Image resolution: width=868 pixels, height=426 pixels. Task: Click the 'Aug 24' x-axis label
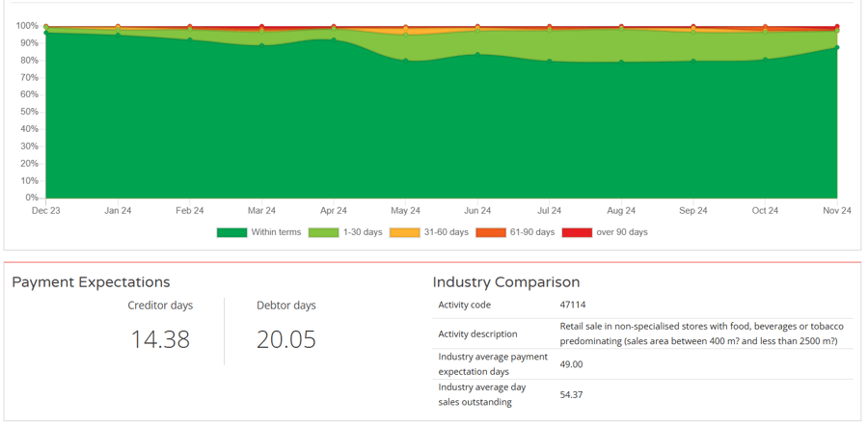coord(621,210)
